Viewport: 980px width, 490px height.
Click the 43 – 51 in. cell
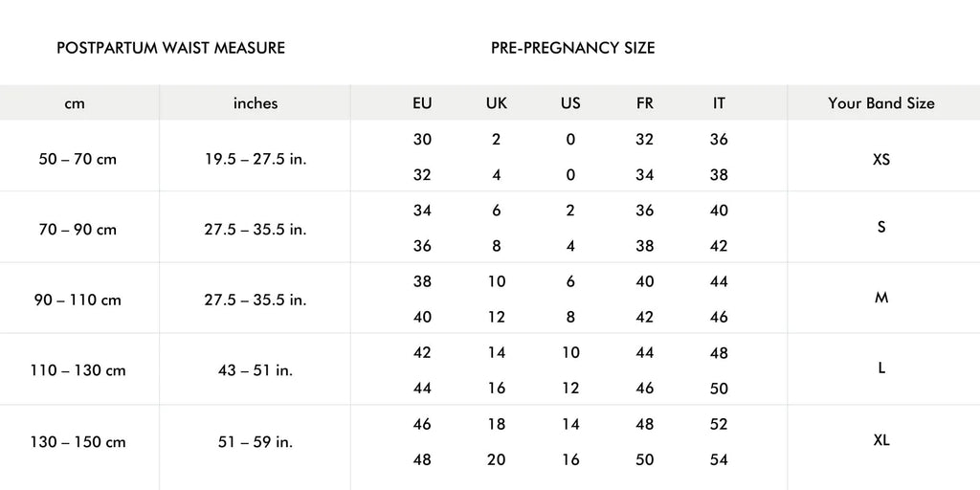point(256,370)
